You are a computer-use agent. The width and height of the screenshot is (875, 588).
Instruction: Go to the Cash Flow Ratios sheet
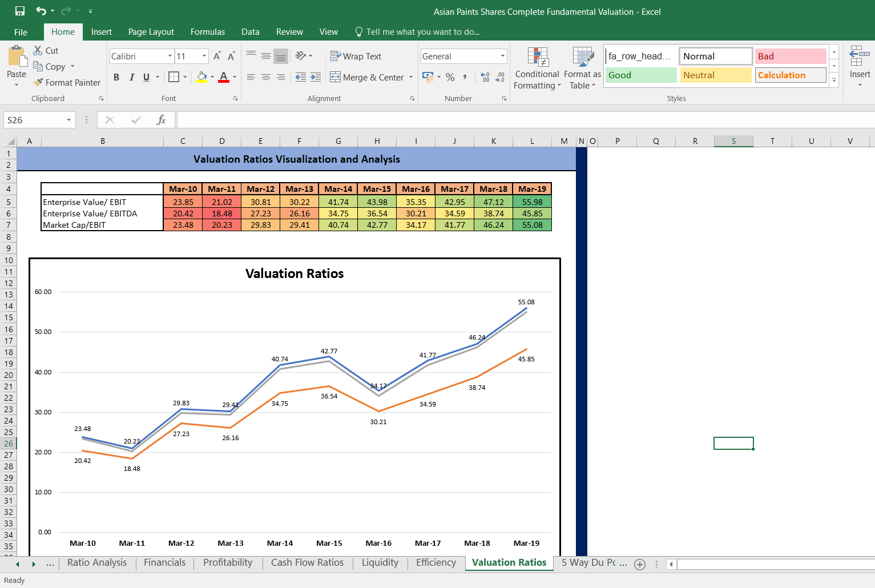tap(307, 563)
